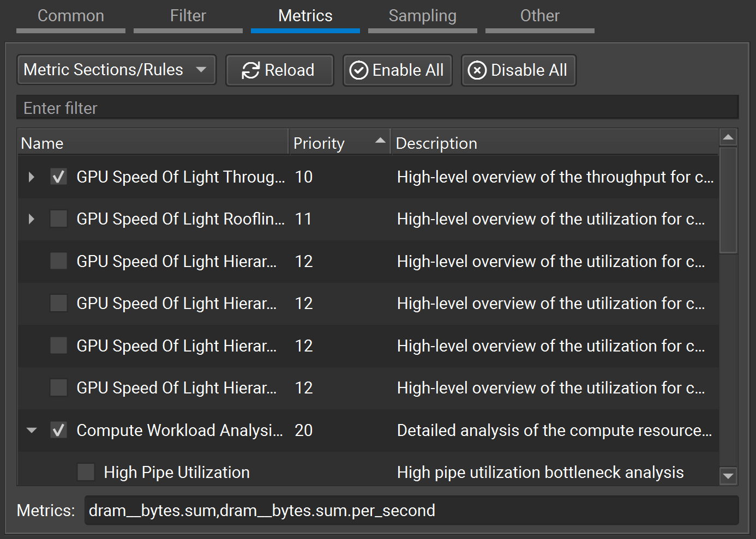Click the up arrow of the vertical scrollbar
756x539 pixels.
(x=729, y=137)
